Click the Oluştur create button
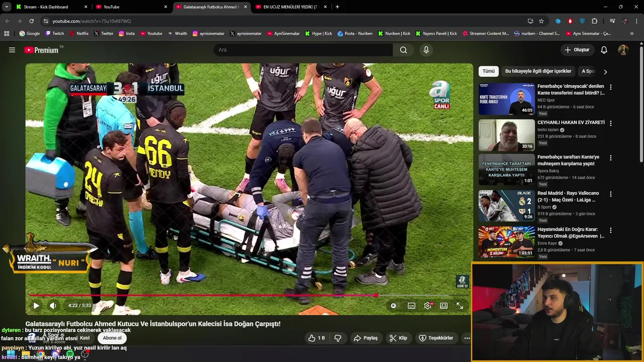Image resolution: width=644 pixels, height=362 pixels. click(577, 50)
